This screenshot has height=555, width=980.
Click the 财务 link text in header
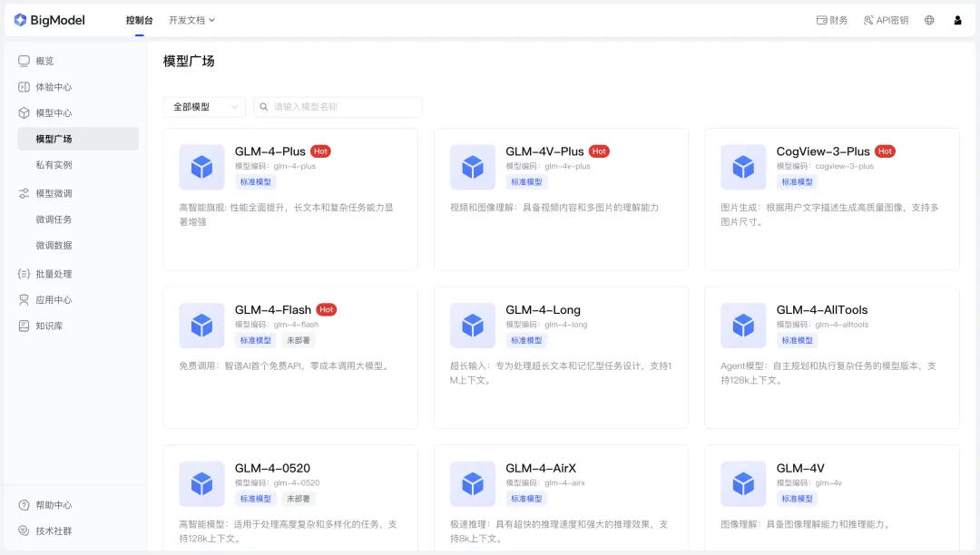pos(838,20)
